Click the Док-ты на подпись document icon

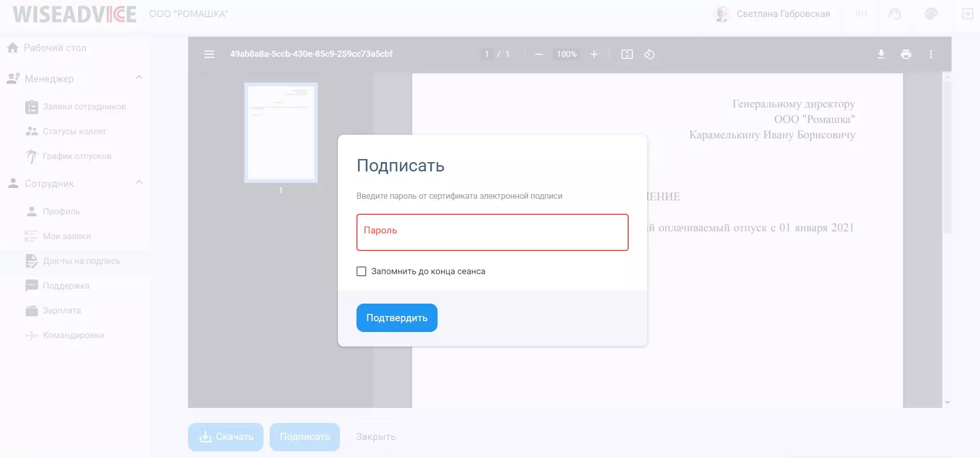(32, 261)
